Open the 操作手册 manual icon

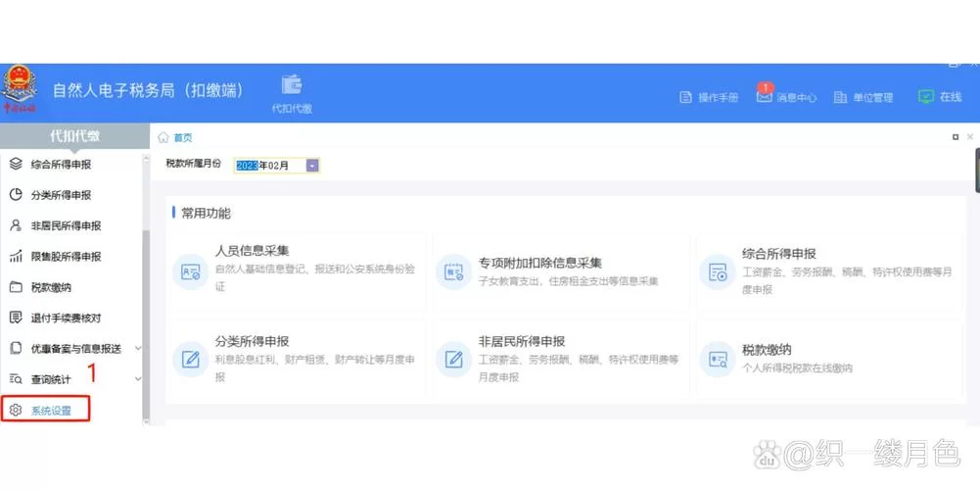pos(685,98)
